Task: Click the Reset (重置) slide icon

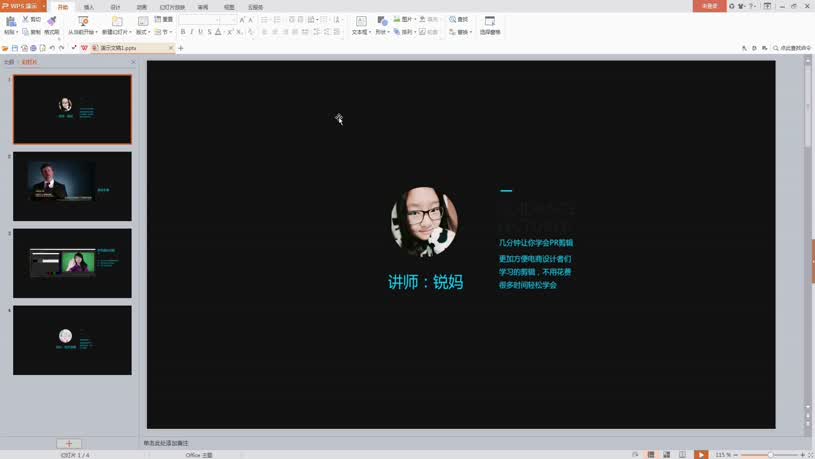Action: click(x=157, y=19)
